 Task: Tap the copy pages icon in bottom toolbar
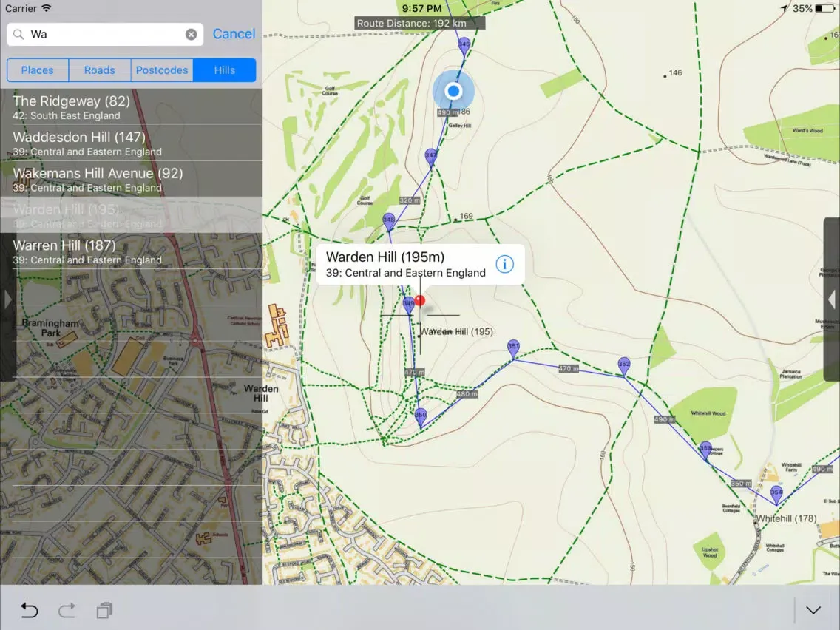104,610
